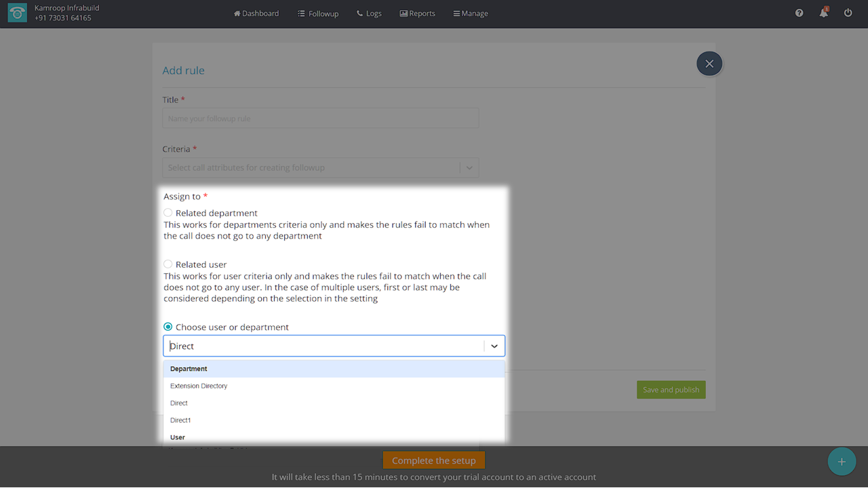Open the Logs menu
The image size is (868, 488).
(369, 14)
